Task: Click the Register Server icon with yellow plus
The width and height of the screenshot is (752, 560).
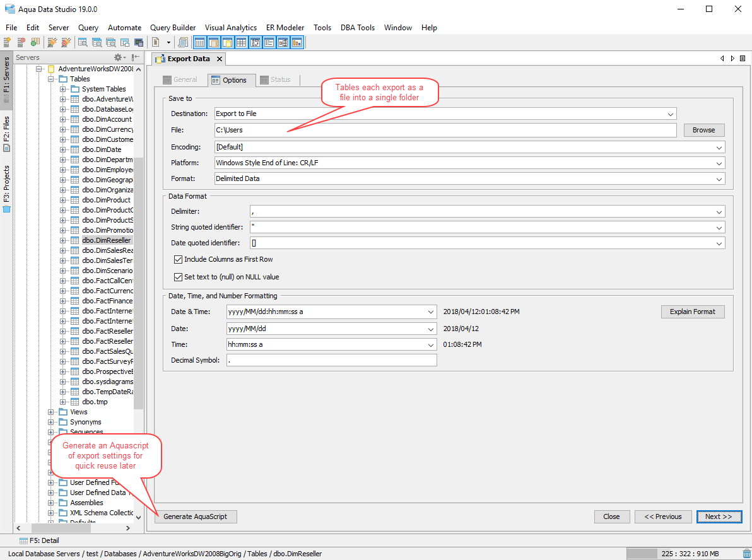Action: click(7, 43)
